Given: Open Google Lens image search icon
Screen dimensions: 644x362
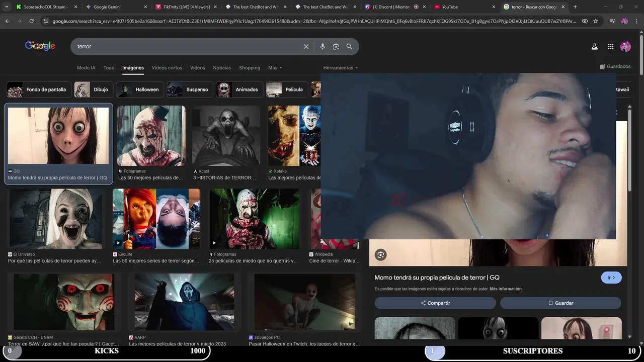Looking at the screenshot, I should click(336, 46).
